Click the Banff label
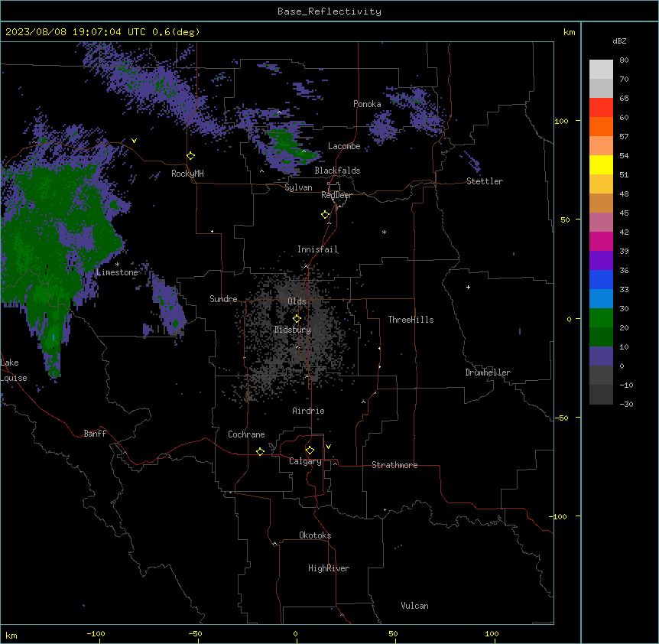Viewport: 659px width, 644px height. pos(95,434)
